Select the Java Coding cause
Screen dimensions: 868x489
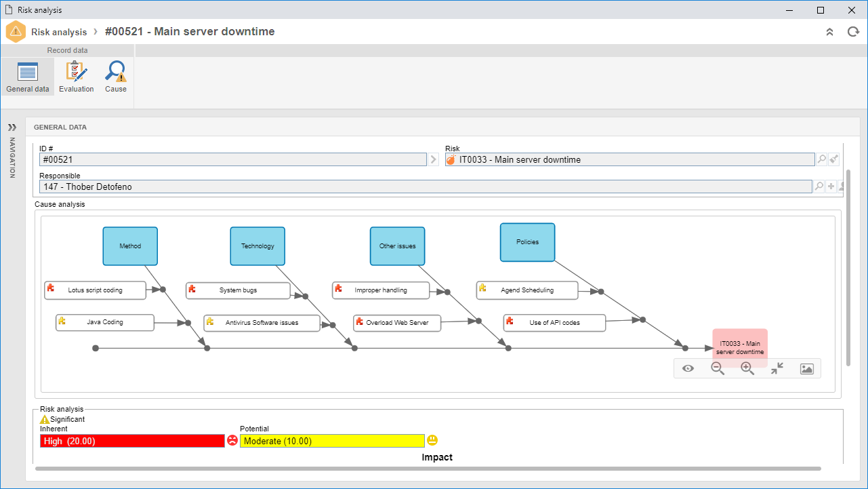(105, 322)
